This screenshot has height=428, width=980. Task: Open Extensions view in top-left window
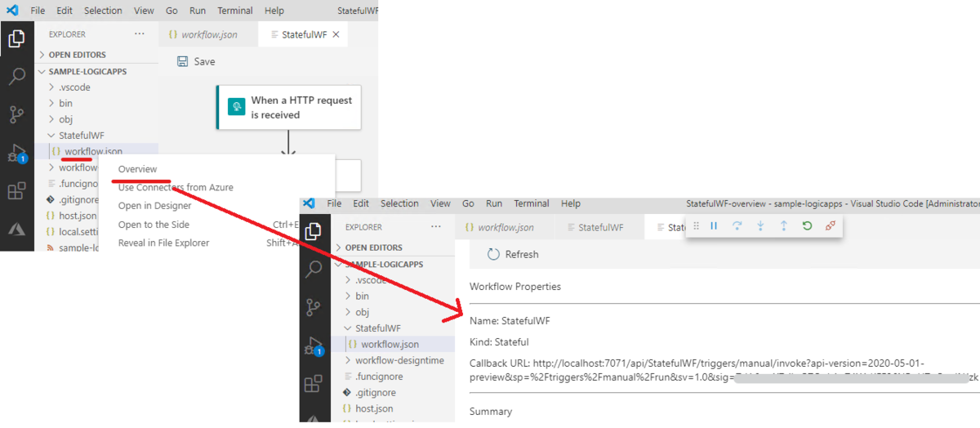pos(16,191)
